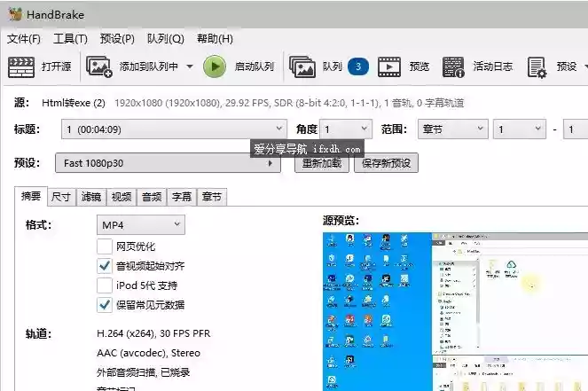Click the Presets document gear icon

pyautogui.click(x=537, y=67)
